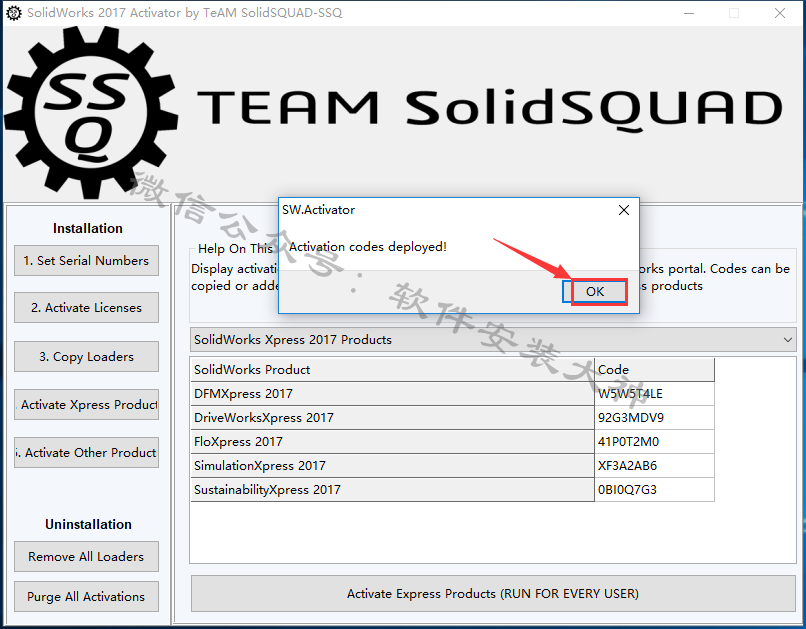Click the Copy Loaders button

86,357
